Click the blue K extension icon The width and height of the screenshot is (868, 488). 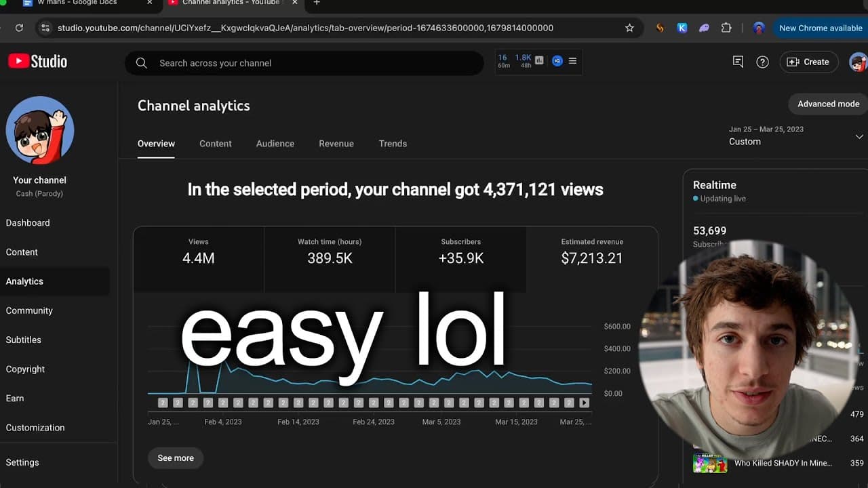point(682,28)
